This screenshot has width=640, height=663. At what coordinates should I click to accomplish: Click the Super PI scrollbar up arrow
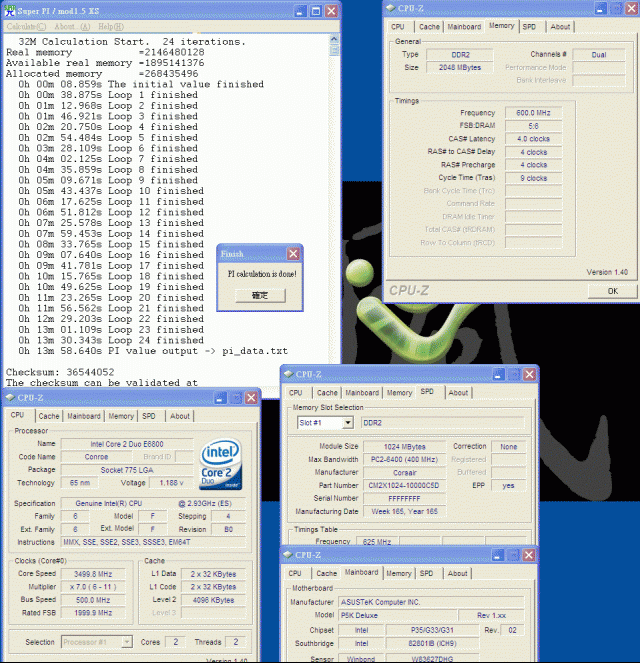[334, 39]
